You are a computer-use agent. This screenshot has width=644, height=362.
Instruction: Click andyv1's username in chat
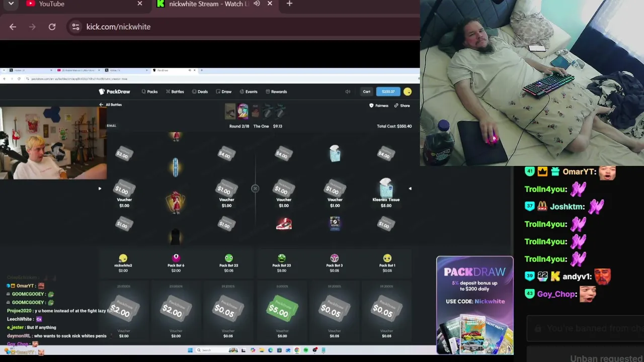click(577, 277)
